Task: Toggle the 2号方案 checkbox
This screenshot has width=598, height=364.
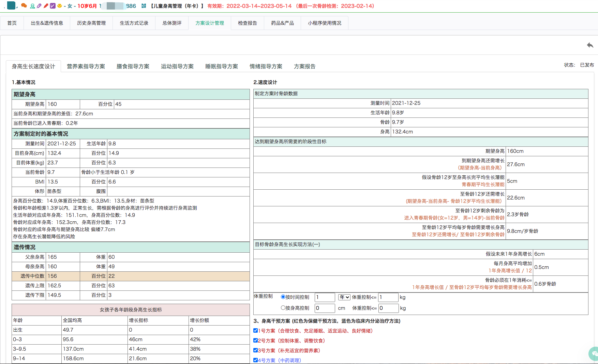Action: point(256,341)
